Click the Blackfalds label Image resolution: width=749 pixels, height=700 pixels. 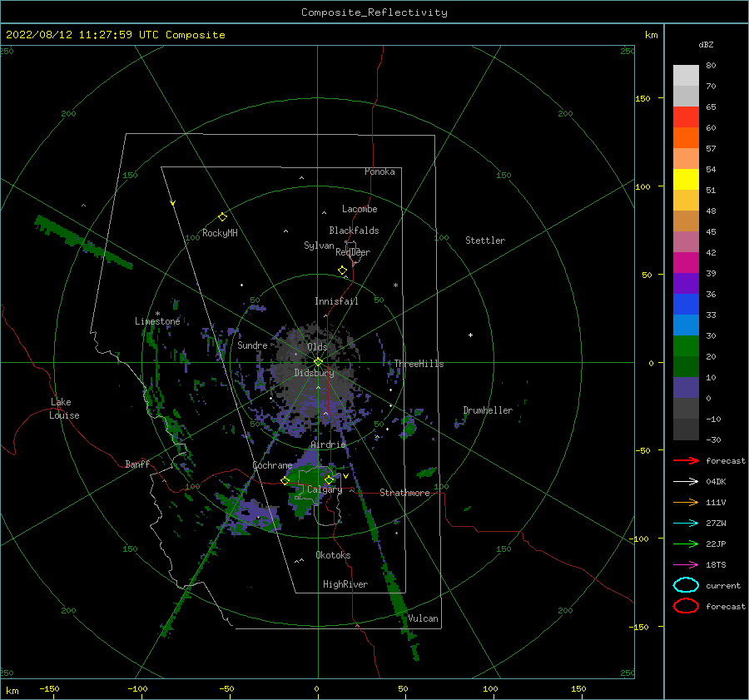tap(354, 231)
